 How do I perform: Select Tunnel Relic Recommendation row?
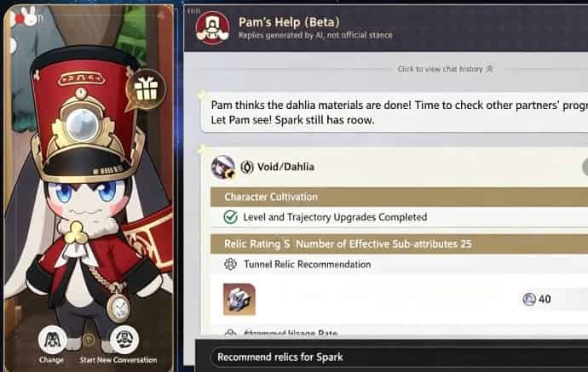(x=399, y=264)
